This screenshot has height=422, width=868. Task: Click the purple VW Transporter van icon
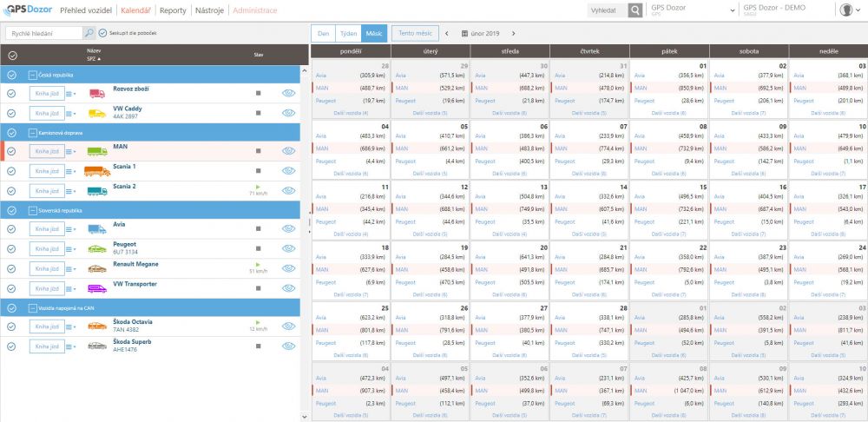tap(96, 288)
